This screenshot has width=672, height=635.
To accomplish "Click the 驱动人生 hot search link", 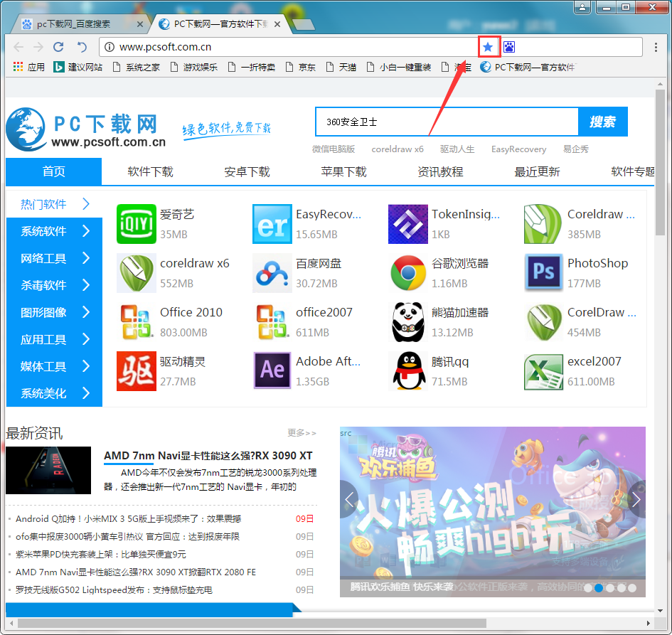I will click(x=457, y=149).
